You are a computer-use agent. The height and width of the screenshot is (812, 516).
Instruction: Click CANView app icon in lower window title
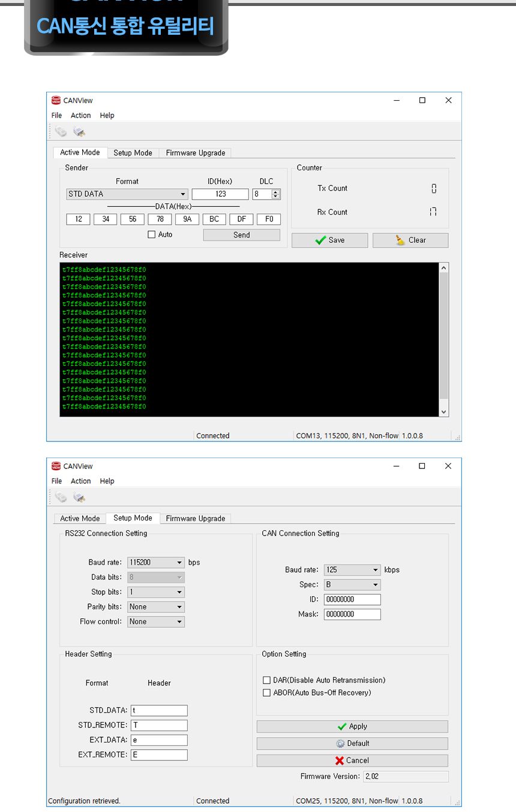(x=56, y=466)
